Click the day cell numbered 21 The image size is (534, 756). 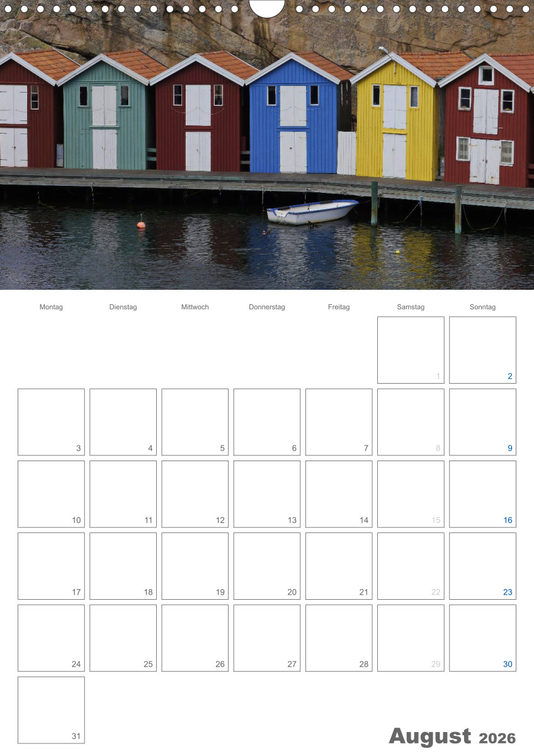(x=339, y=566)
